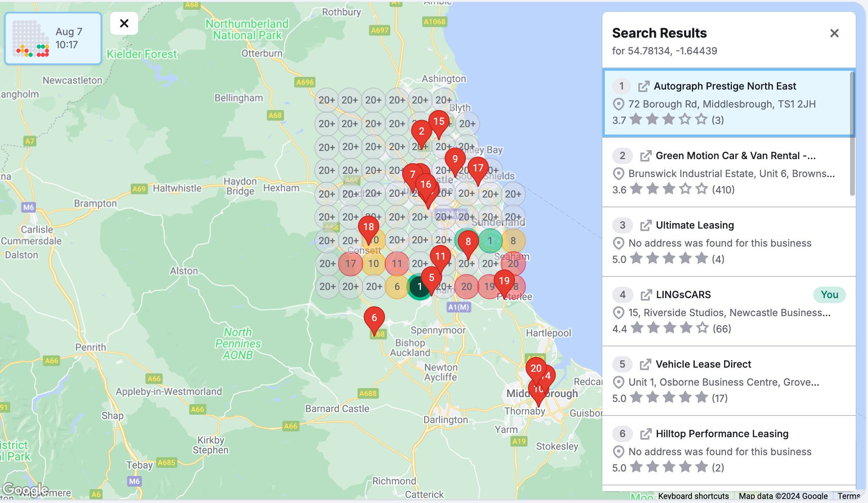Click location pin icon for Riverside Studios address
This screenshot has height=503, width=868.
point(619,313)
